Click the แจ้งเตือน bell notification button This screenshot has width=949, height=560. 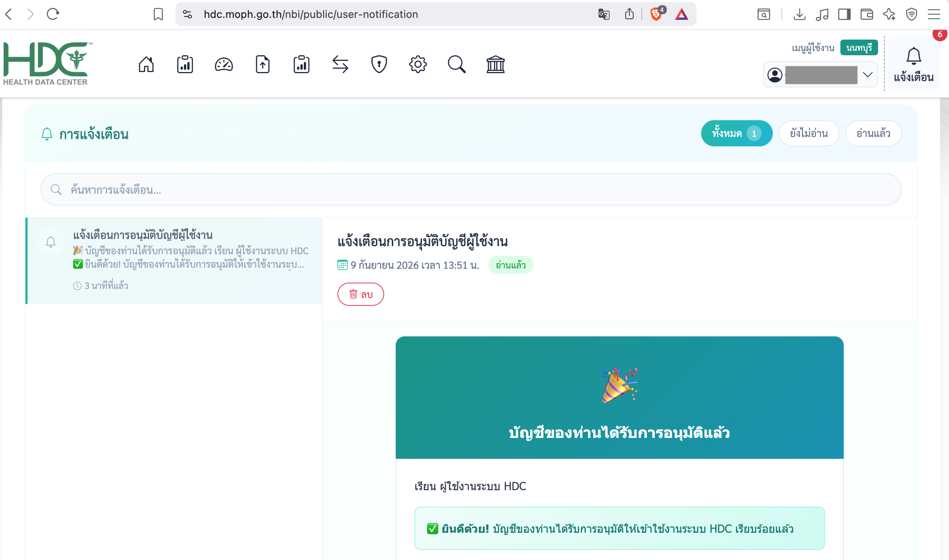914,65
